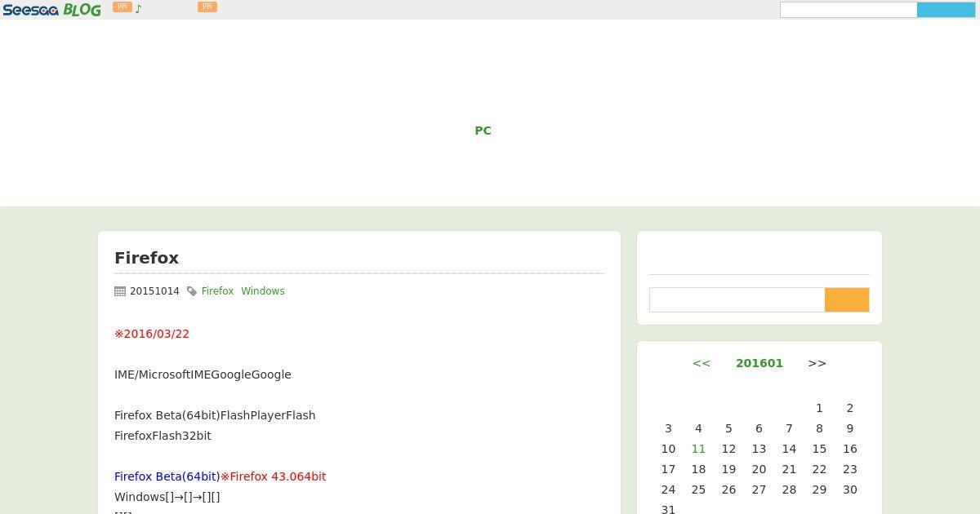
Task: Select the 20151014 post date text
Action: (x=154, y=291)
